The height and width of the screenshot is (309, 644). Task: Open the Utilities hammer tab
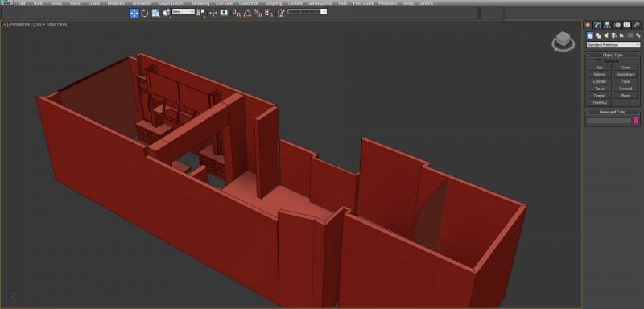637,25
